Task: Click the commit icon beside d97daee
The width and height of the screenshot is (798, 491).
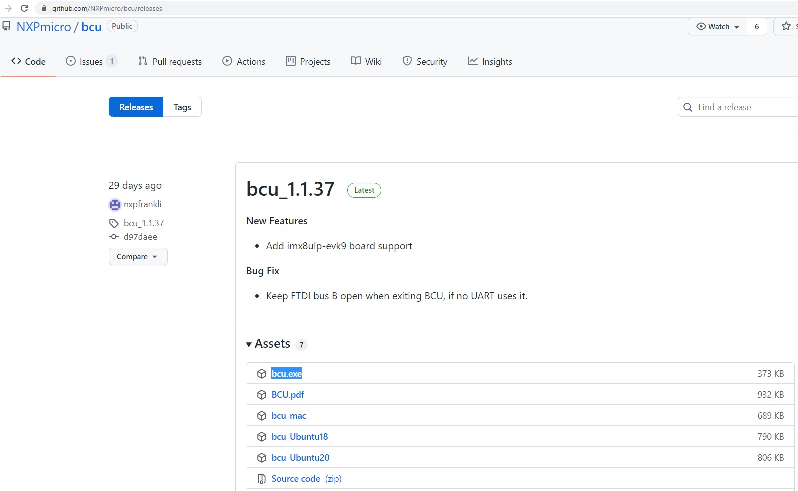Action: coord(114,237)
